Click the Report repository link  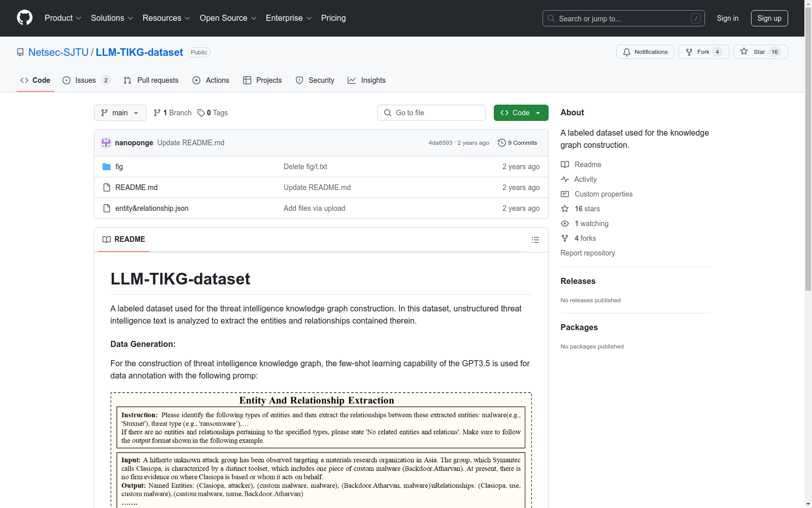click(588, 253)
